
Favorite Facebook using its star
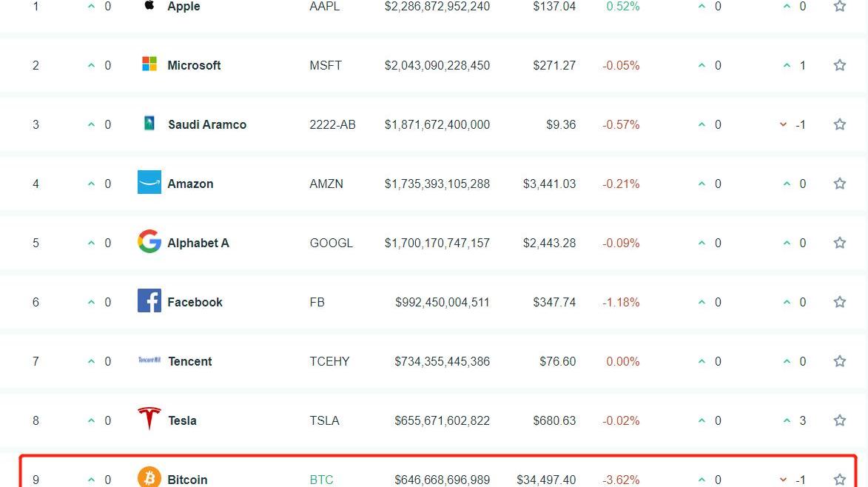pos(839,302)
